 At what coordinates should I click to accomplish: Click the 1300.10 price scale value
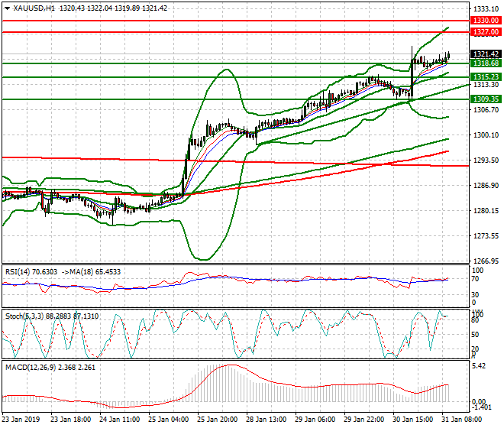(486, 135)
